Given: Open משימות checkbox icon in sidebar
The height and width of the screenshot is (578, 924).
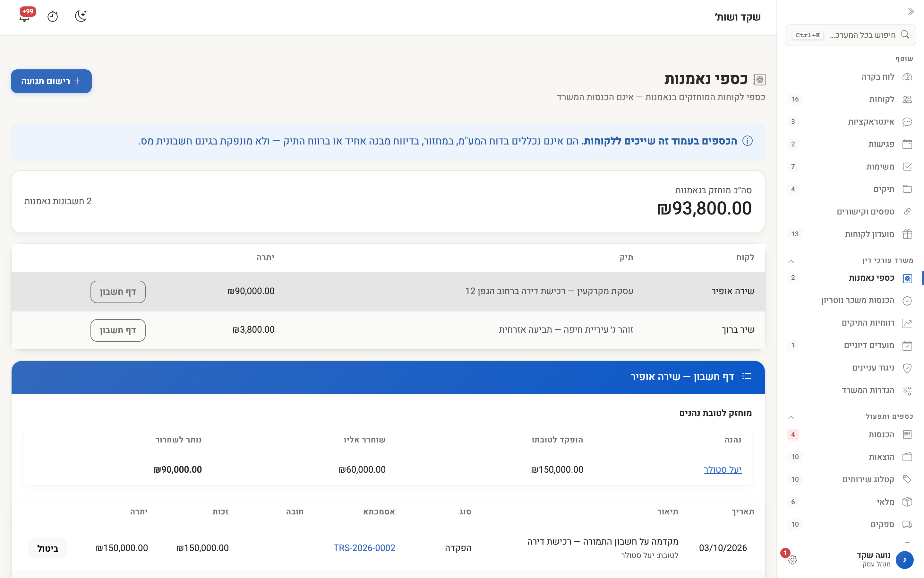Looking at the screenshot, I should pyautogui.click(x=907, y=167).
